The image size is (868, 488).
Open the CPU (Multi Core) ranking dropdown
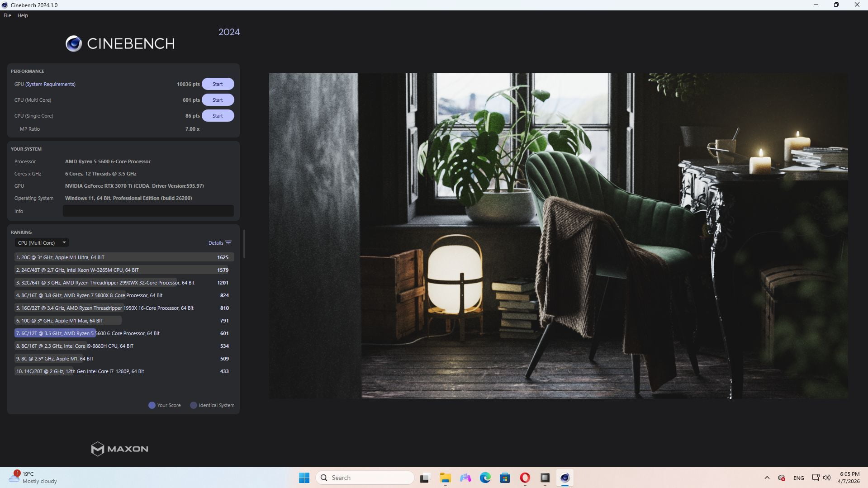coord(42,243)
